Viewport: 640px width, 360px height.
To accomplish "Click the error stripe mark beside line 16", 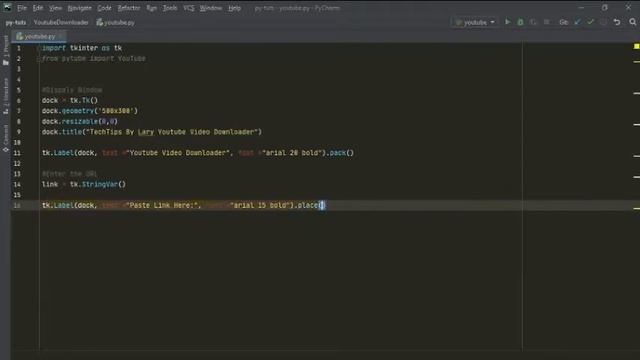I will click(x=636, y=208).
